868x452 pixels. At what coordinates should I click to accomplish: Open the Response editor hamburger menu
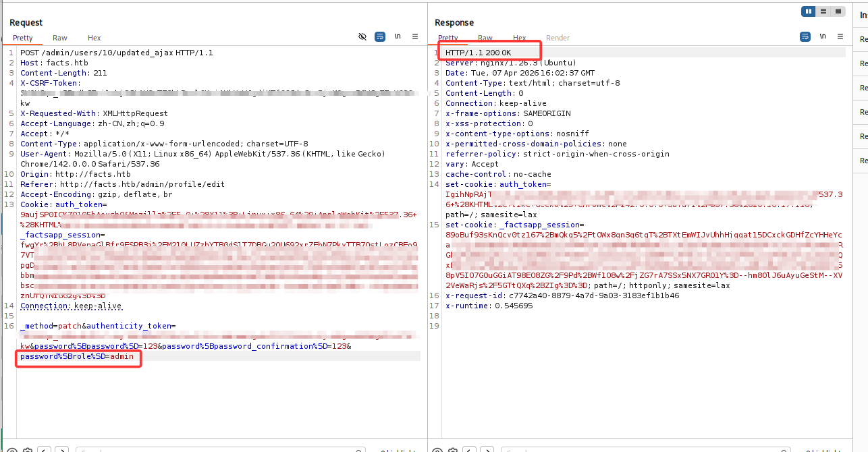(840, 36)
